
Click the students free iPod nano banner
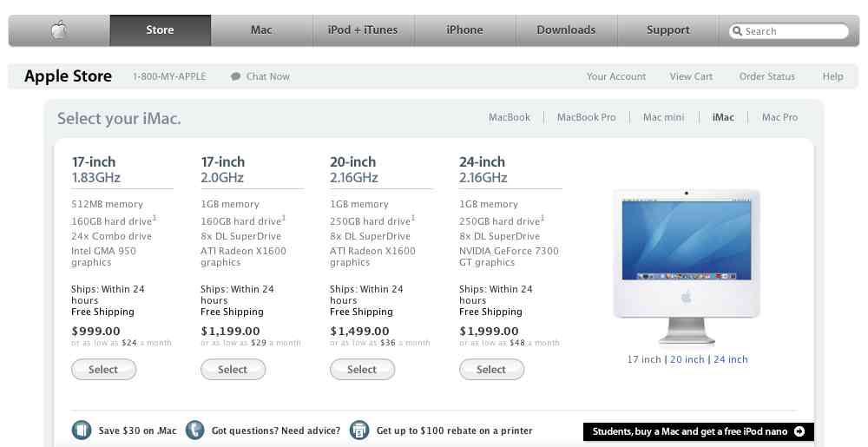coord(699,431)
